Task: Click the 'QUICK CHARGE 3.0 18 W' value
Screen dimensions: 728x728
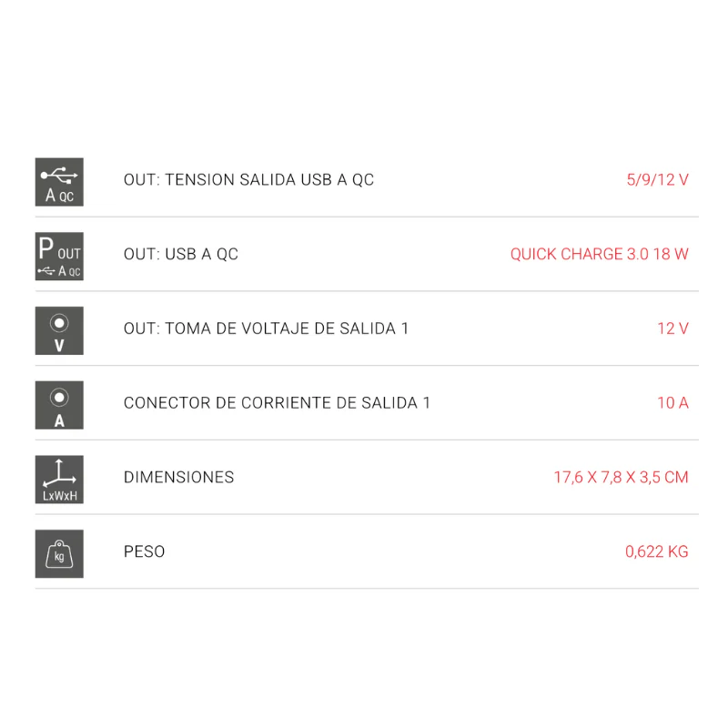Action: tap(599, 255)
